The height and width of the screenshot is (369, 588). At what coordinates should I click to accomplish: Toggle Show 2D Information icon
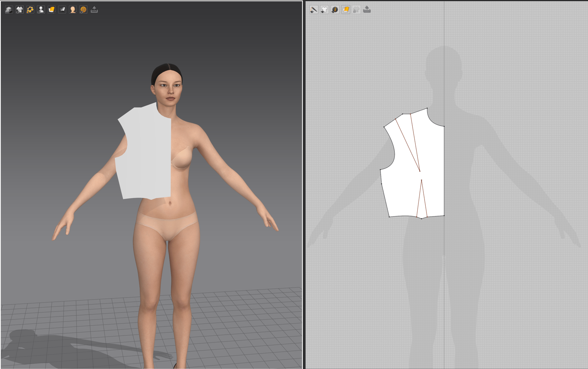click(335, 10)
